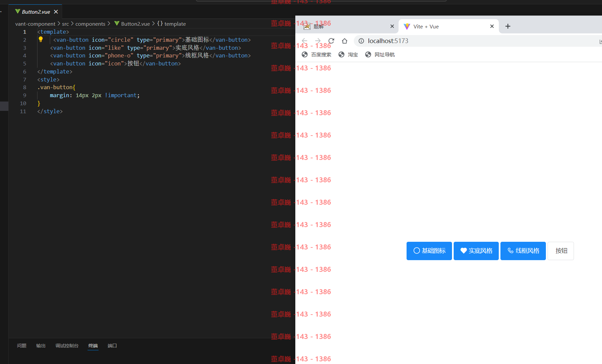The height and width of the screenshot is (364, 602).
Task: Select vant-component in the breadcrumb
Action: [x=35, y=24]
